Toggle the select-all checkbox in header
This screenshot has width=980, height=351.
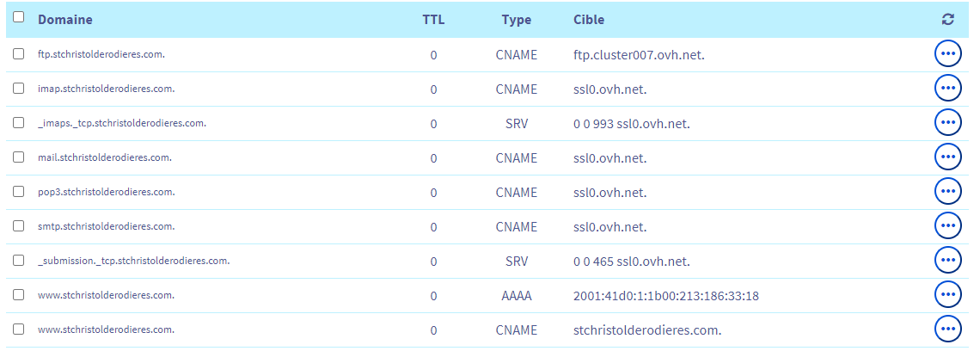click(19, 17)
